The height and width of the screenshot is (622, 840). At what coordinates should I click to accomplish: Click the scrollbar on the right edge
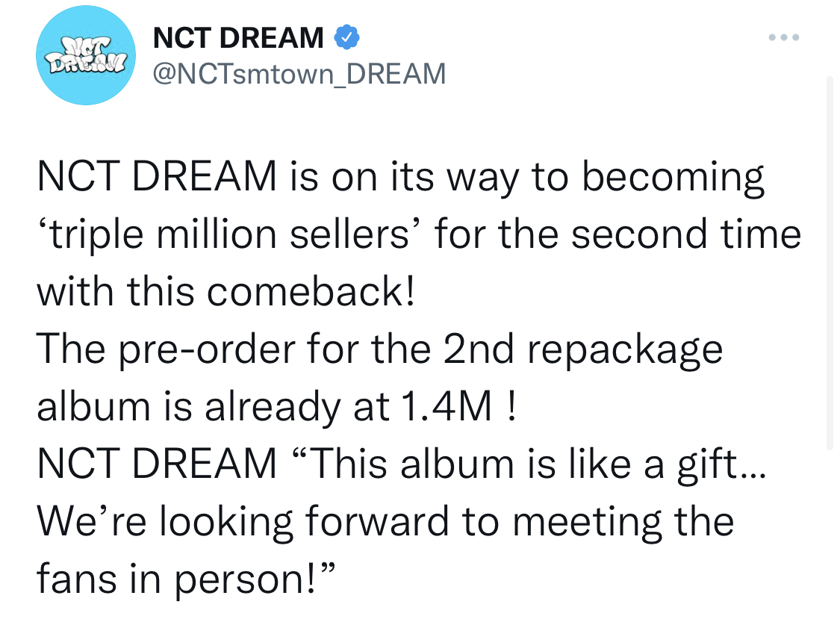point(830,263)
